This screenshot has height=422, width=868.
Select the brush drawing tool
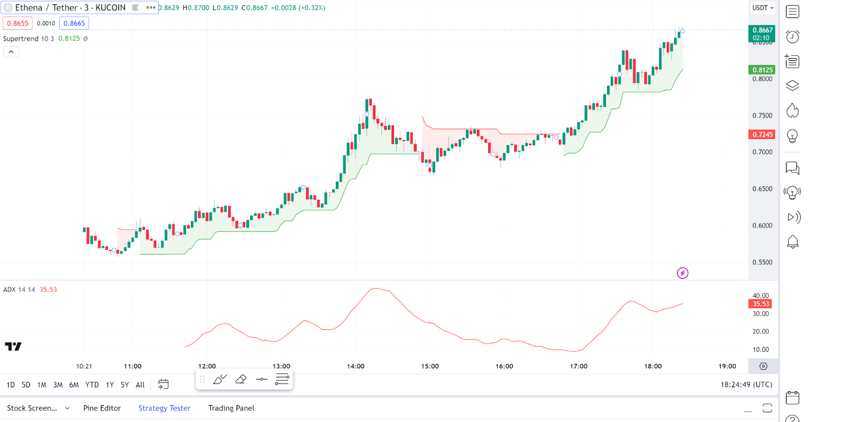click(220, 379)
